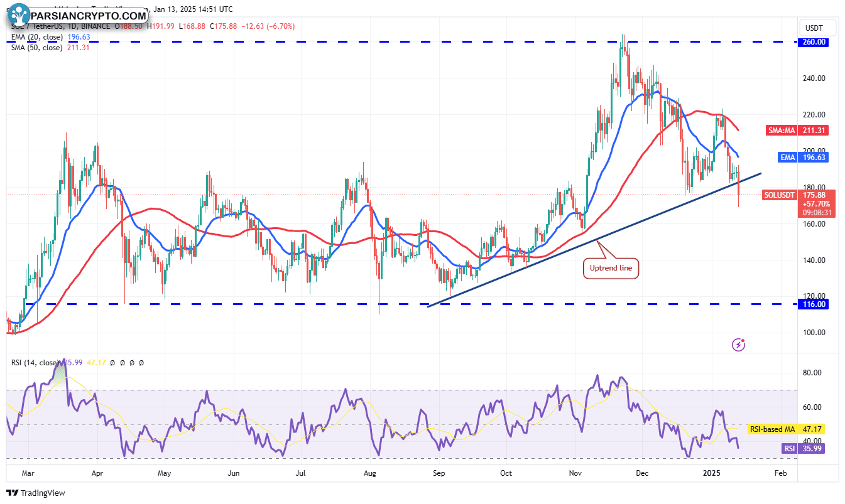Select the SMA (50, close) indicator legend
Screen dimensions: 845x504
pos(37,48)
